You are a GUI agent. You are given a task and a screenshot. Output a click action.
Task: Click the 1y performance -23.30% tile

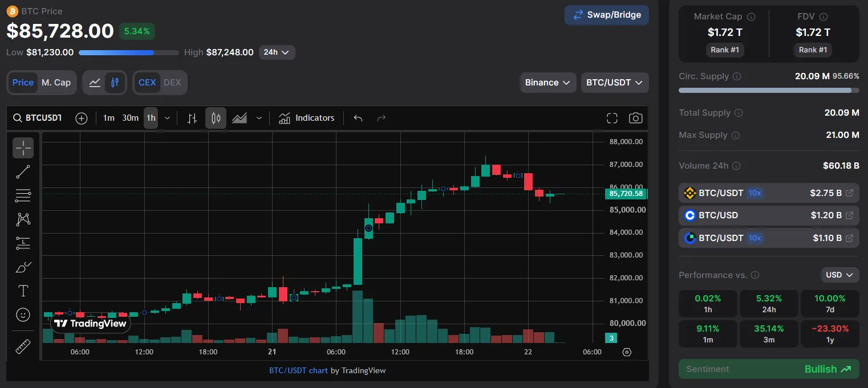click(830, 334)
